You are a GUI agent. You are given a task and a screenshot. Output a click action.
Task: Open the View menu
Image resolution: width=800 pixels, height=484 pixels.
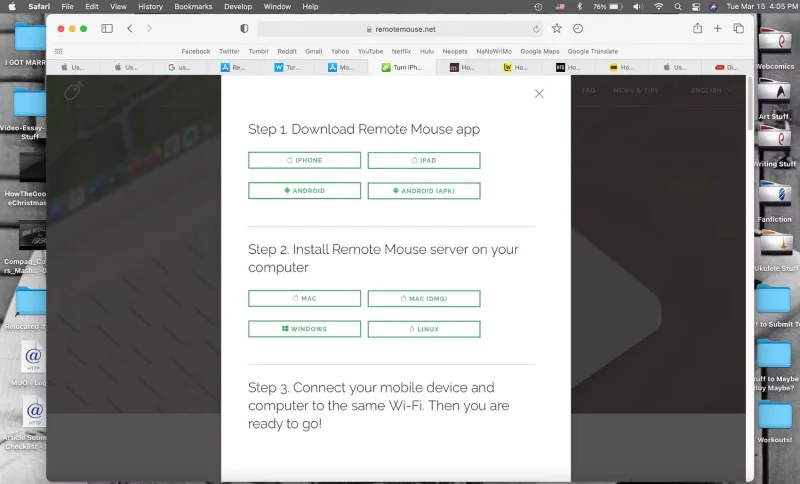pyautogui.click(x=118, y=7)
